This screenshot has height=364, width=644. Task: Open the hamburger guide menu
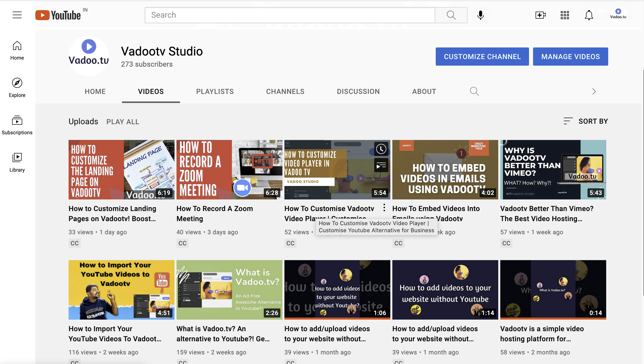(17, 15)
